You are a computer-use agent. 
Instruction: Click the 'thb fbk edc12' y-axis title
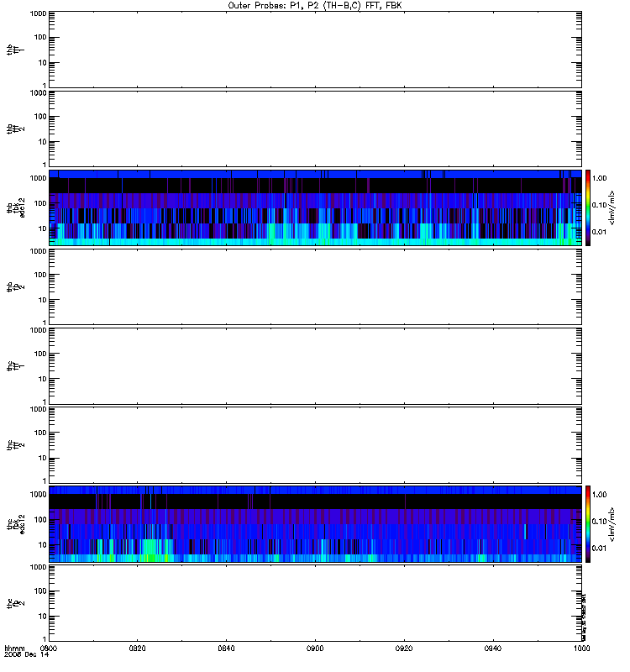(16, 207)
